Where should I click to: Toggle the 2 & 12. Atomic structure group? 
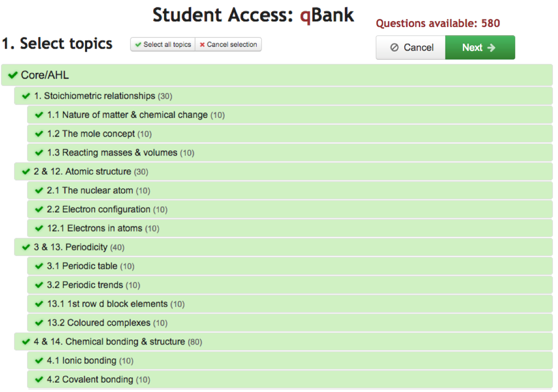pyautogui.click(x=283, y=171)
